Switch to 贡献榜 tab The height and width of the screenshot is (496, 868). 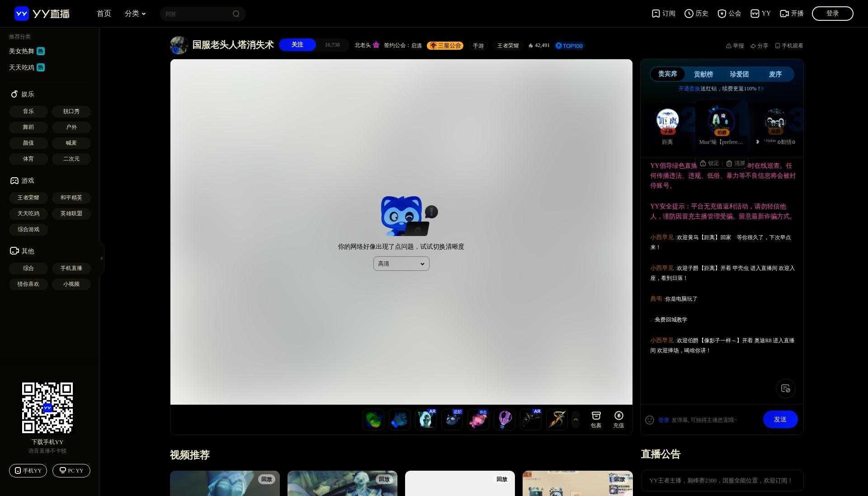(703, 74)
